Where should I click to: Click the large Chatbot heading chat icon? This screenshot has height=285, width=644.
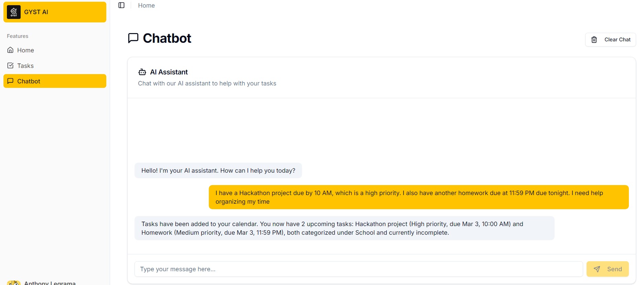click(x=133, y=38)
